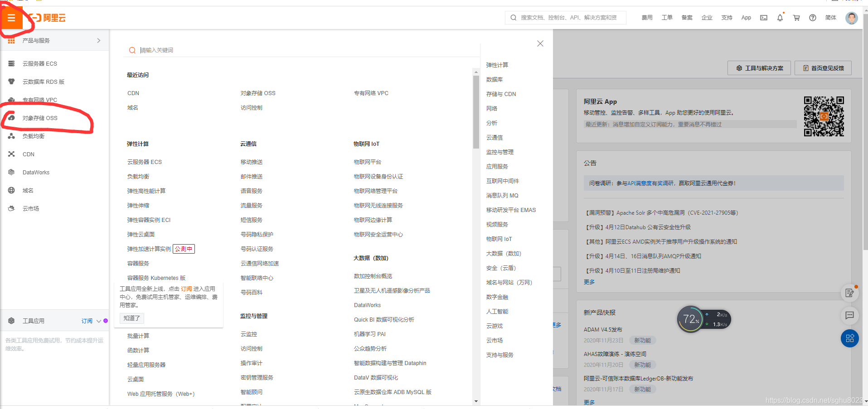Jump to 数据库 category in right index

coord(495,80)
